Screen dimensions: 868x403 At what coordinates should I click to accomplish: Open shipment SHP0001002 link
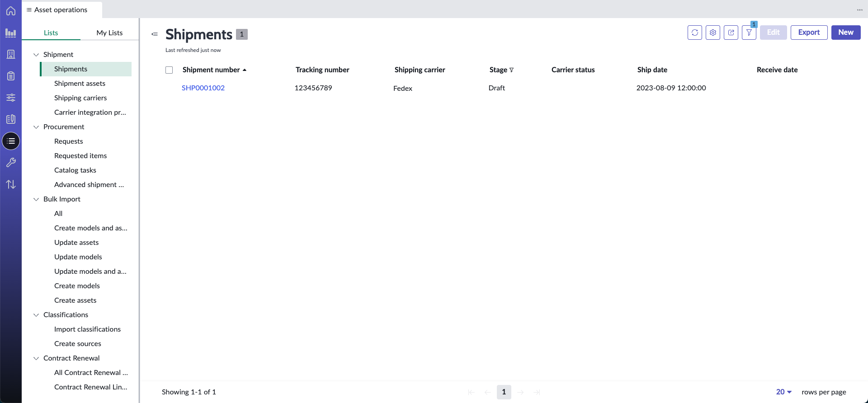[203, 88]
